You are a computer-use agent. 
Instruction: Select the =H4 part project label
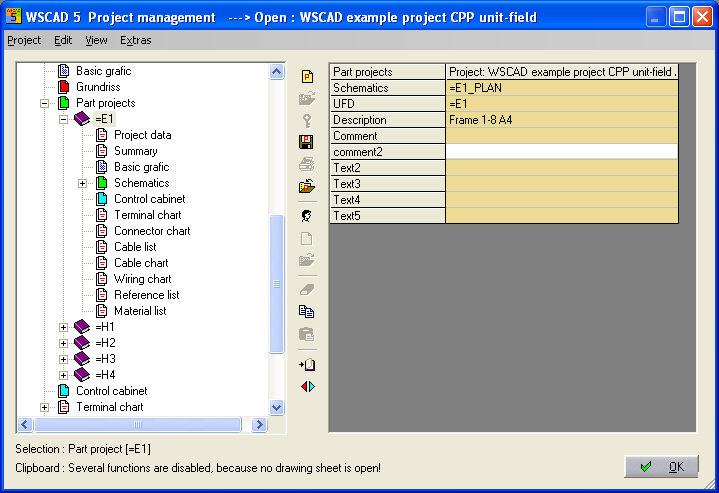(105, 375)
